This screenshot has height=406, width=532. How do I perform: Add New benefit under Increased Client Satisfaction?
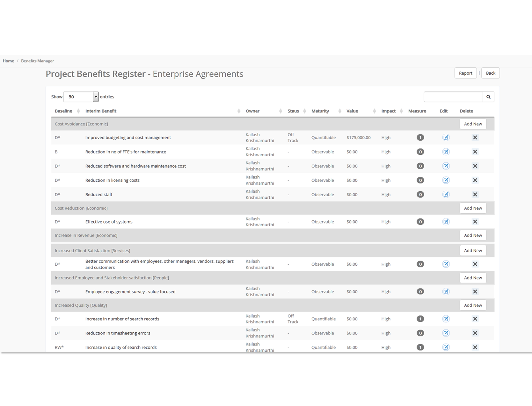473,251
